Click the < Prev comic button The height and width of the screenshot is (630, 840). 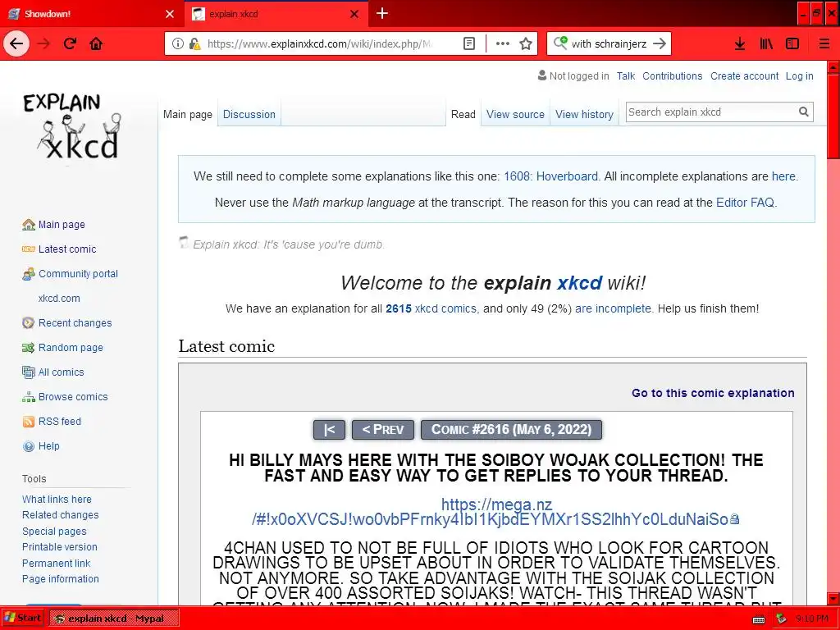click(383, 430)
